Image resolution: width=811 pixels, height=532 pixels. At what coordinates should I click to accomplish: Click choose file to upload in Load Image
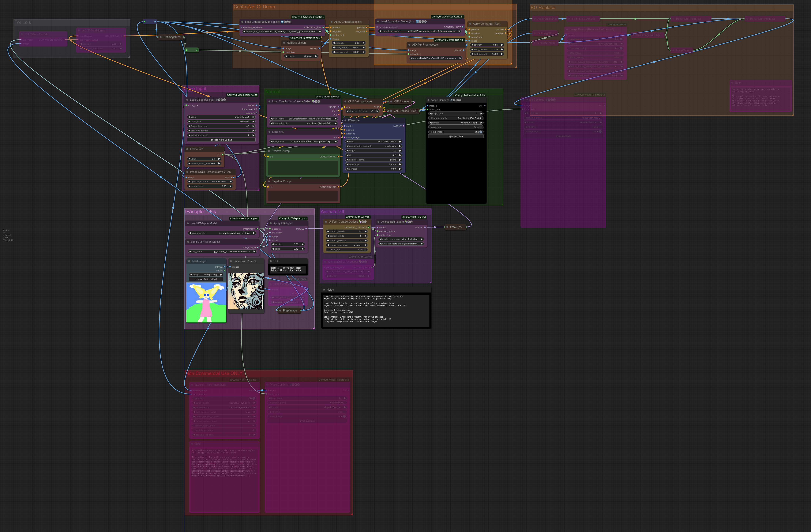coord(206,279)
